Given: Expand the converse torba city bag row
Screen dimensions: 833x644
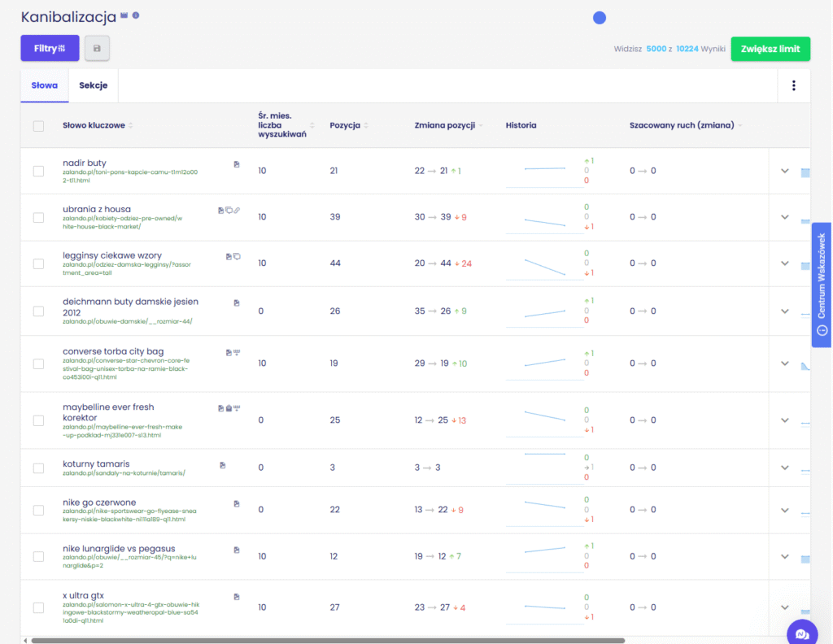Looking at the screenshot, I should point(785,363).
